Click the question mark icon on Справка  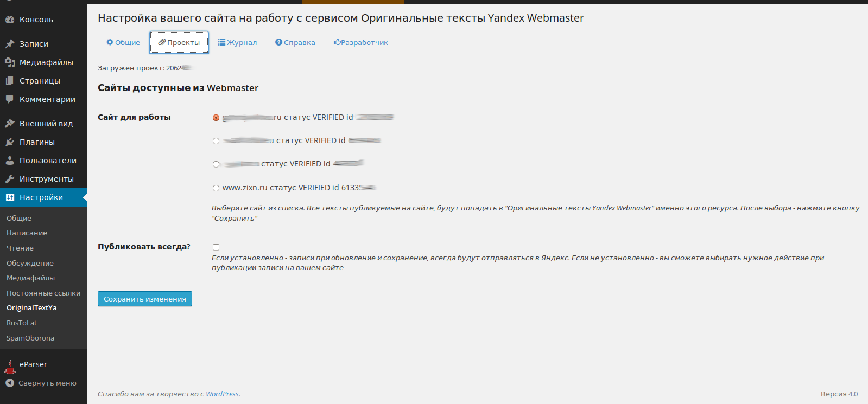click(278, 42)
